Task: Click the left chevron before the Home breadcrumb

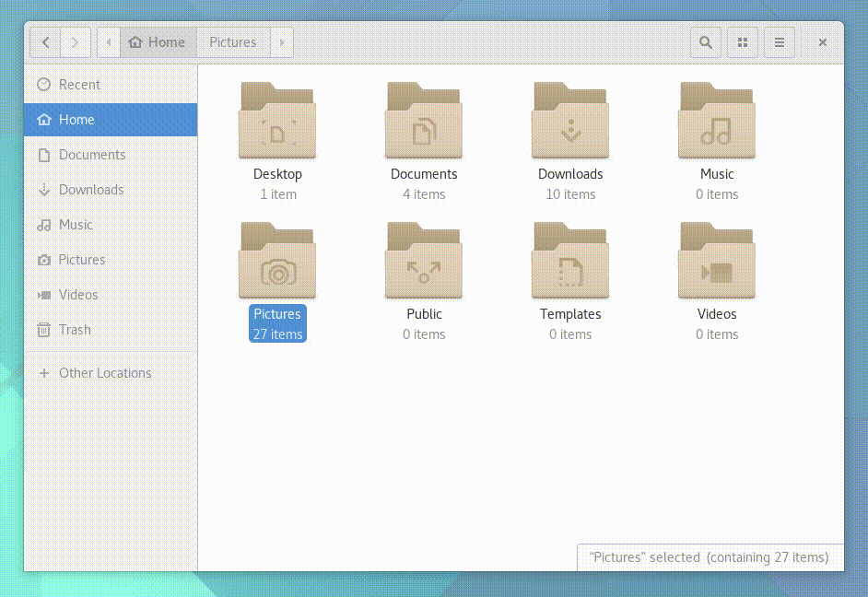Action: click(108, 41)
